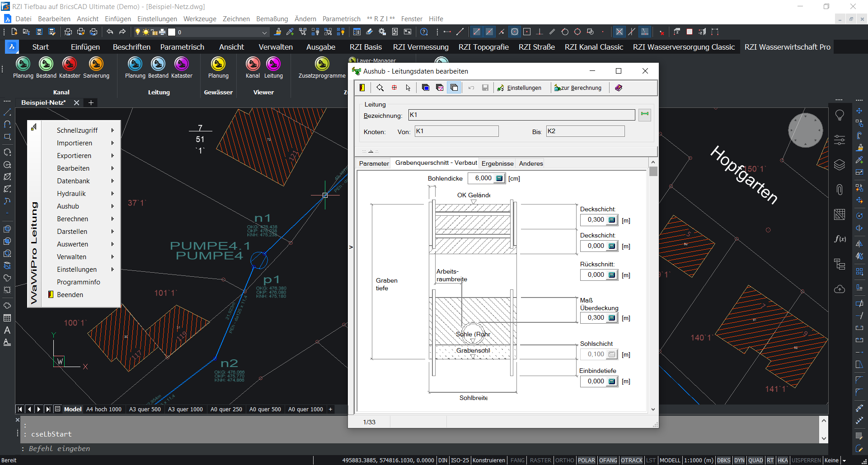Click the cloud upload icon on right sidebar
Screen dimensions: 868x465
(x=840, y=289)
